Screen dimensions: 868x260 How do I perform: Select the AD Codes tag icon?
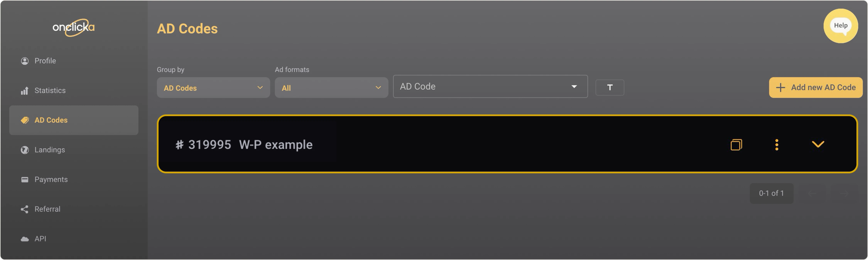coord(25,120)
